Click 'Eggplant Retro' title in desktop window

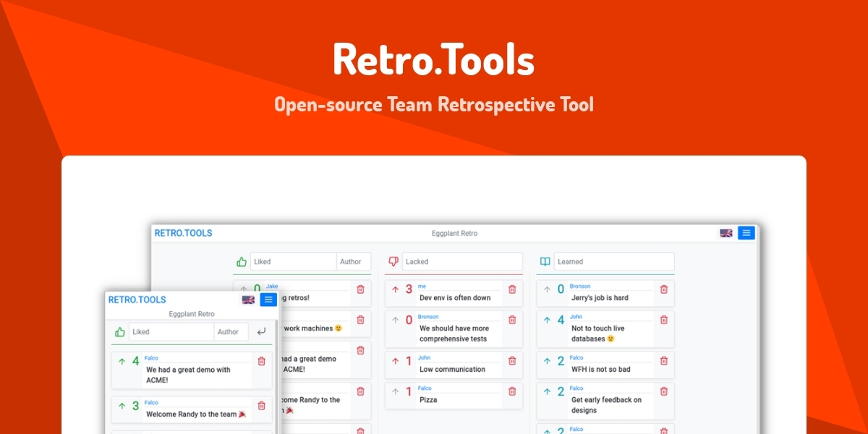pos(454,234)
